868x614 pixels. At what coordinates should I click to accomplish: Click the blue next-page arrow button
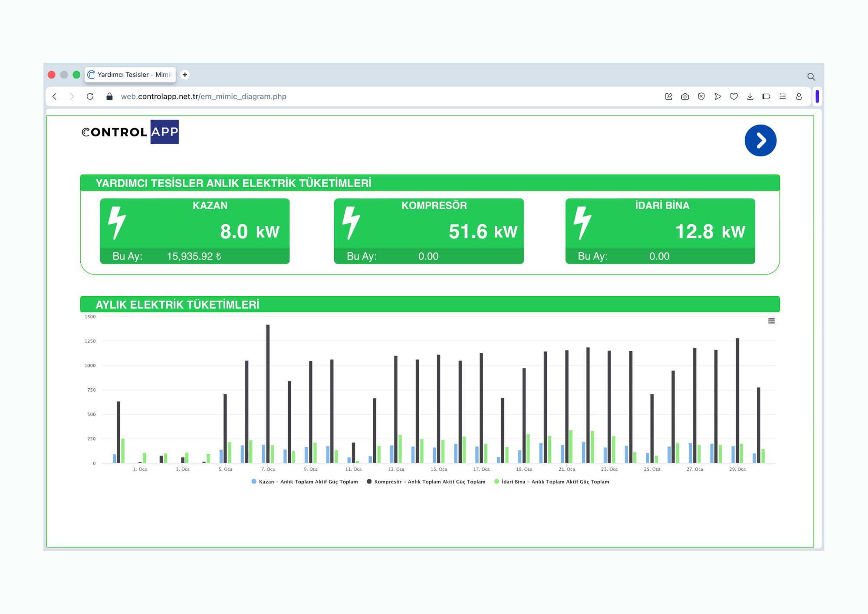click(x=760, y=140)
